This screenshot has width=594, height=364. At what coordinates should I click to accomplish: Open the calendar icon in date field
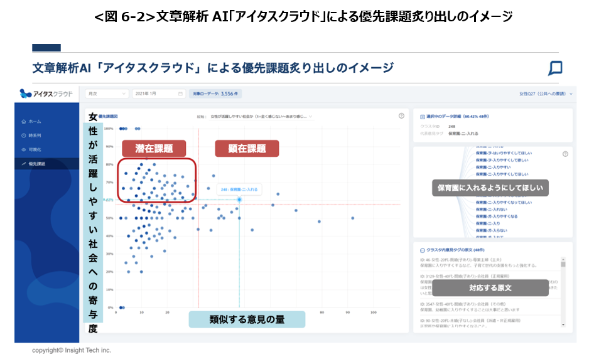[180, 94]
